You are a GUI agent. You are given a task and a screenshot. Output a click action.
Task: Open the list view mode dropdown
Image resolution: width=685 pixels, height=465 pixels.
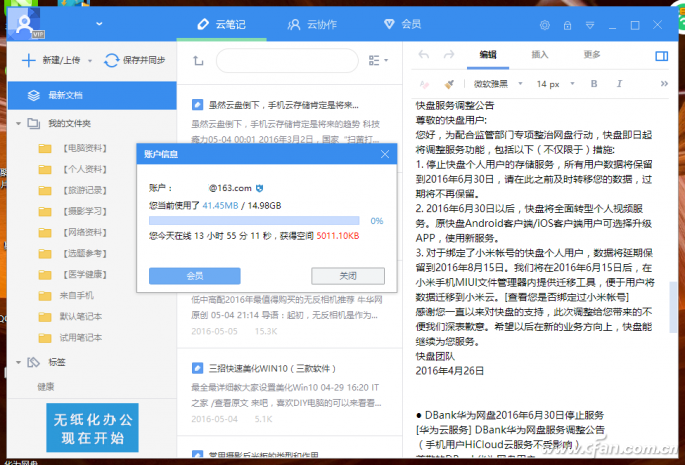click(x=378, y=60)
